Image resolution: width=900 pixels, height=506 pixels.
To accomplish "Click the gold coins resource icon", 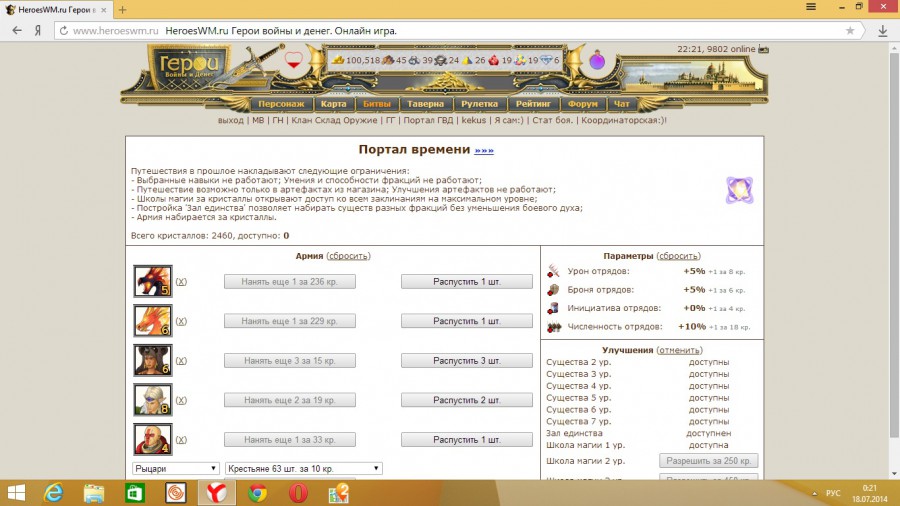I will click(x=339, y=60).
